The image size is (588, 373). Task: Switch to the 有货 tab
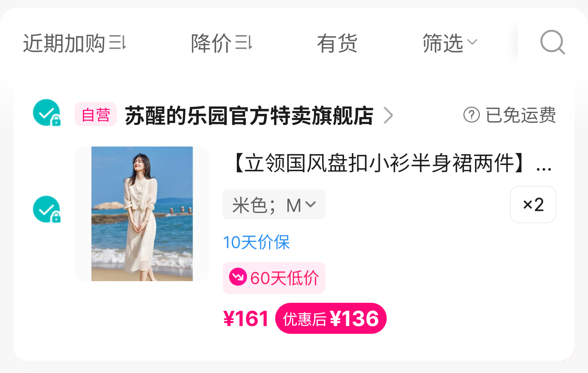[x=337, y=43]
